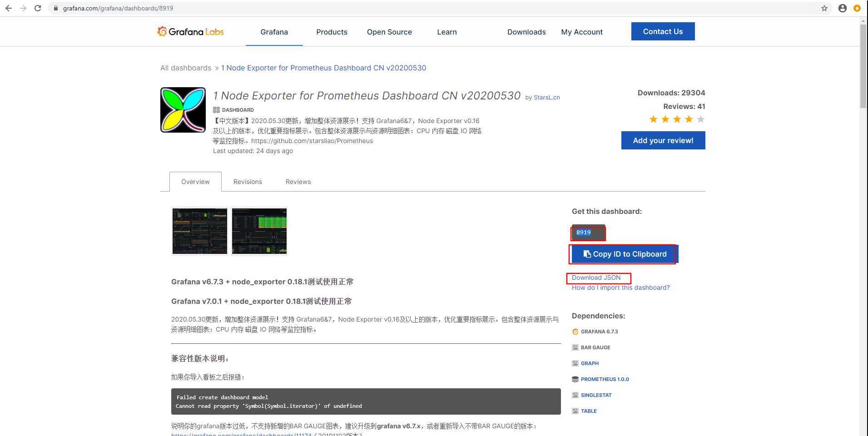The image size is (868, 436).
Task: Open the Products nav menu
Action: tap(332, 32)
